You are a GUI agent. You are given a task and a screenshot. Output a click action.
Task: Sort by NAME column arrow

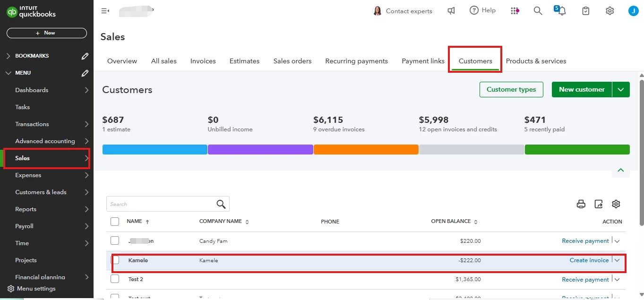point(147,222)
